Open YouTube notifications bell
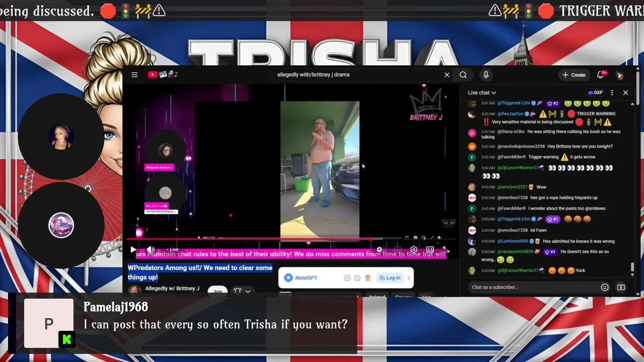Image resolution: width=644 pixels, height=362 pixels. [x=601, y=75]
